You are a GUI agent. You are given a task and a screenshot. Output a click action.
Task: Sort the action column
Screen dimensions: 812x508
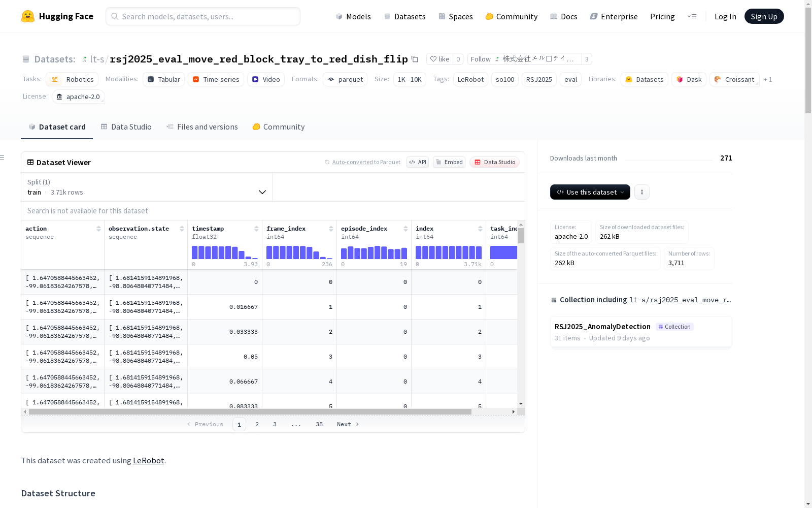(x=98, y=229)
